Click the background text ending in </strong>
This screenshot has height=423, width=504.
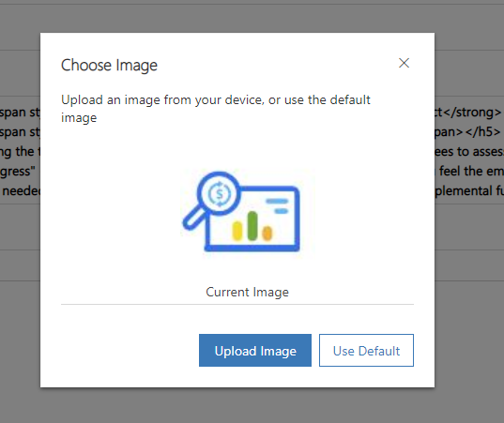pyautogui.click(x=468, y=113)
